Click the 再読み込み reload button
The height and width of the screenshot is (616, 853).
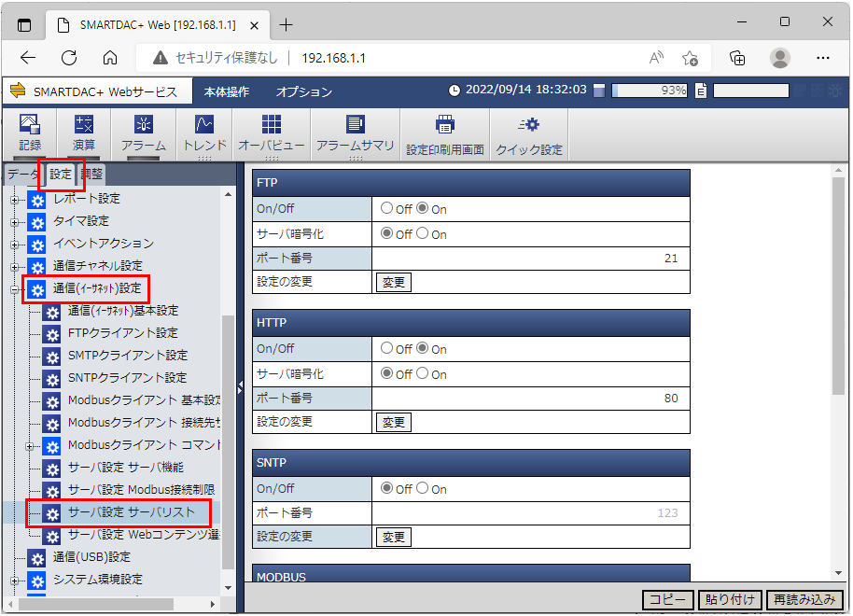click(x=804, y=600)
